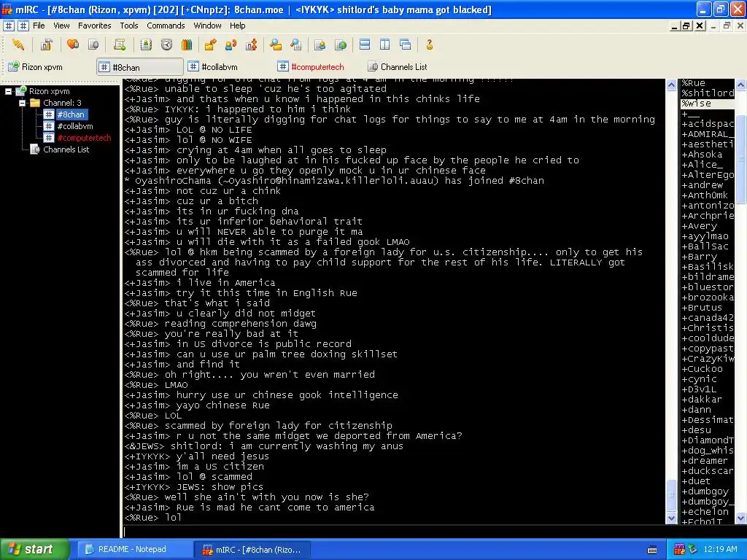Screen dimensions: 747x560
Task: Open the View menu
Action: (61, 26)
